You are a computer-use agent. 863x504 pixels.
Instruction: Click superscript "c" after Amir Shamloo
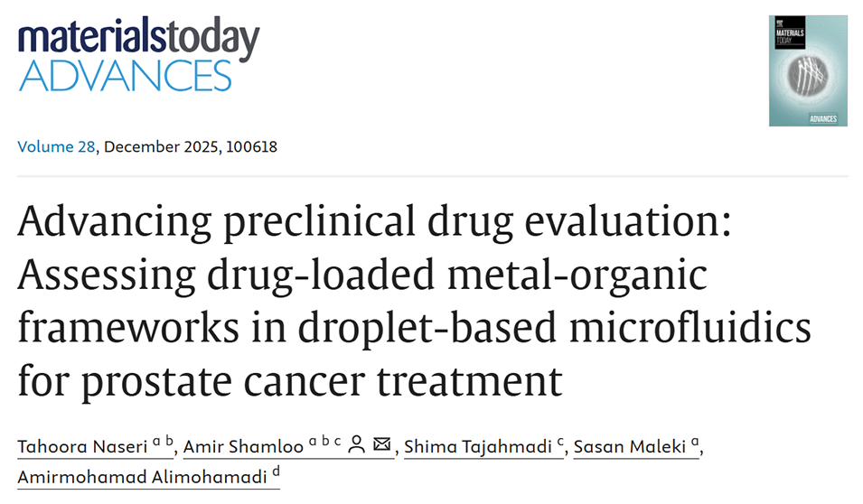[337, 441]
